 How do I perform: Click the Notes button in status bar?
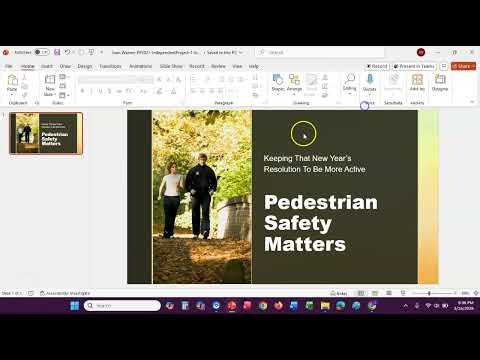338,293
